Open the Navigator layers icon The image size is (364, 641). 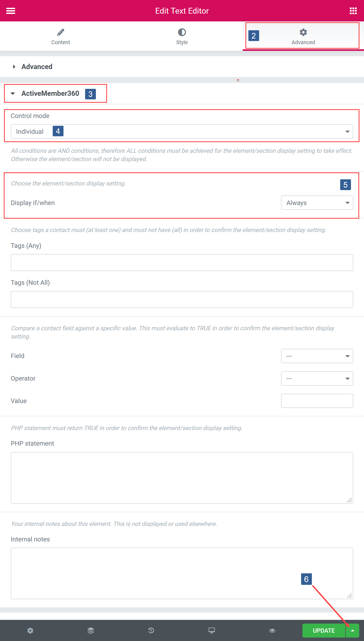click(x=91, y=631)
